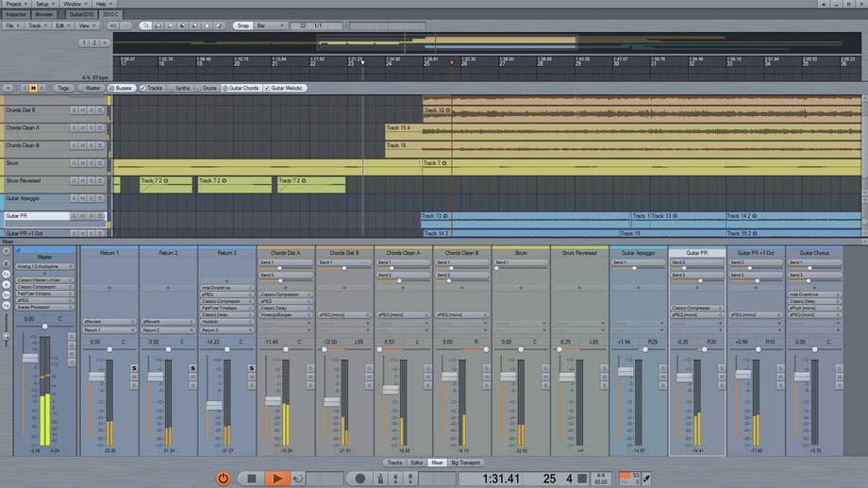Solo the Return 1 mixer strip
Image resolution: width=868 pixels, height=488 pixels.
[134, 368]
